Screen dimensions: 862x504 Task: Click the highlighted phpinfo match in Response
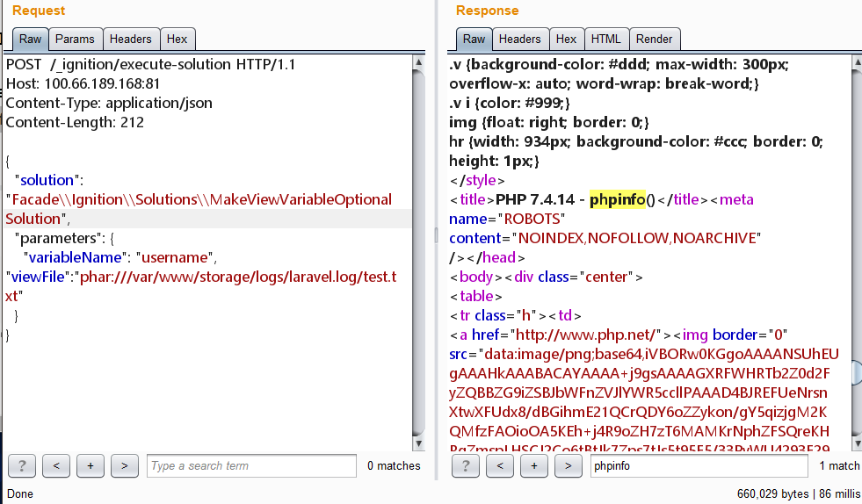pos(618,199)
